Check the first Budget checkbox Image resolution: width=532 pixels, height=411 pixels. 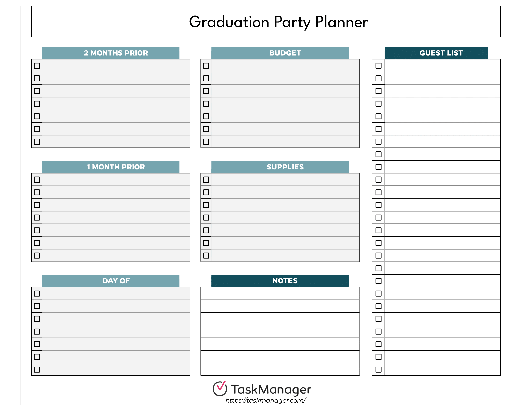[x=206, y=66]
